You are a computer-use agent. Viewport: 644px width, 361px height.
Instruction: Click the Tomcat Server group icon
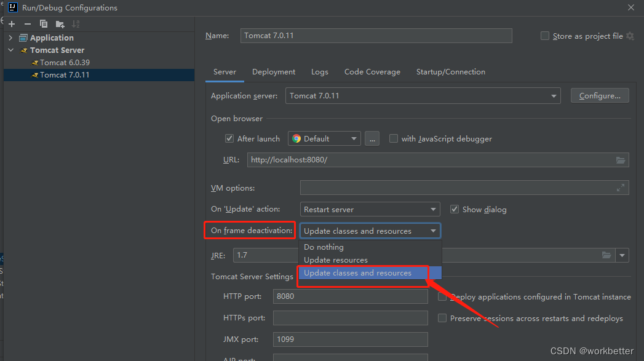(23, 50)
